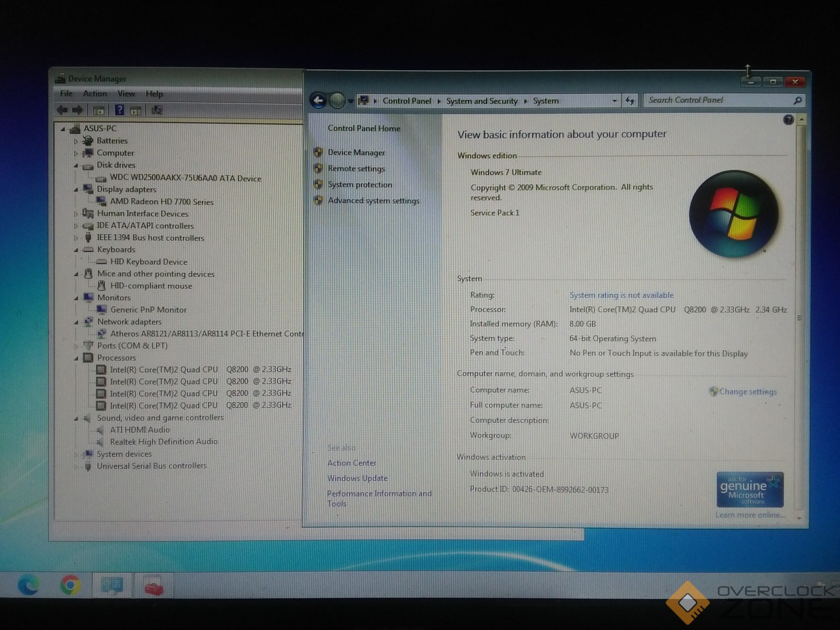This screenshot has width=840, height=630.
Task: Expand the Human Interface Devices node
Action: 76,214
